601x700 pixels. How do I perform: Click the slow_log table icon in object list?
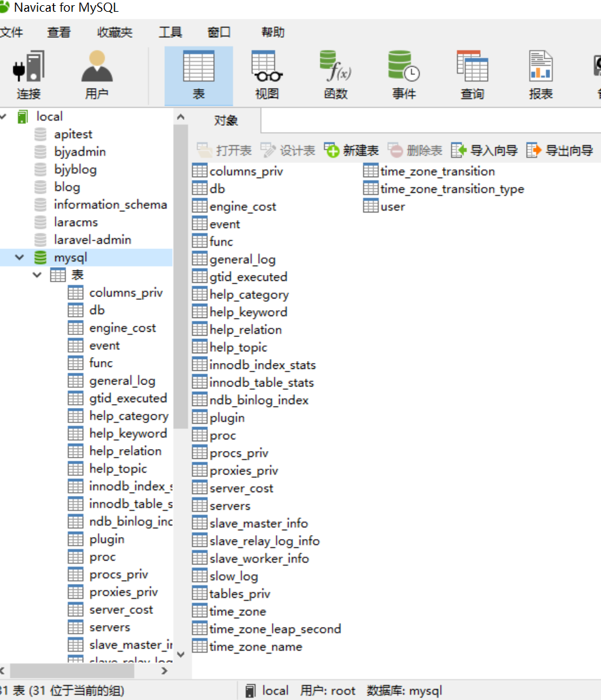(199, 576)
